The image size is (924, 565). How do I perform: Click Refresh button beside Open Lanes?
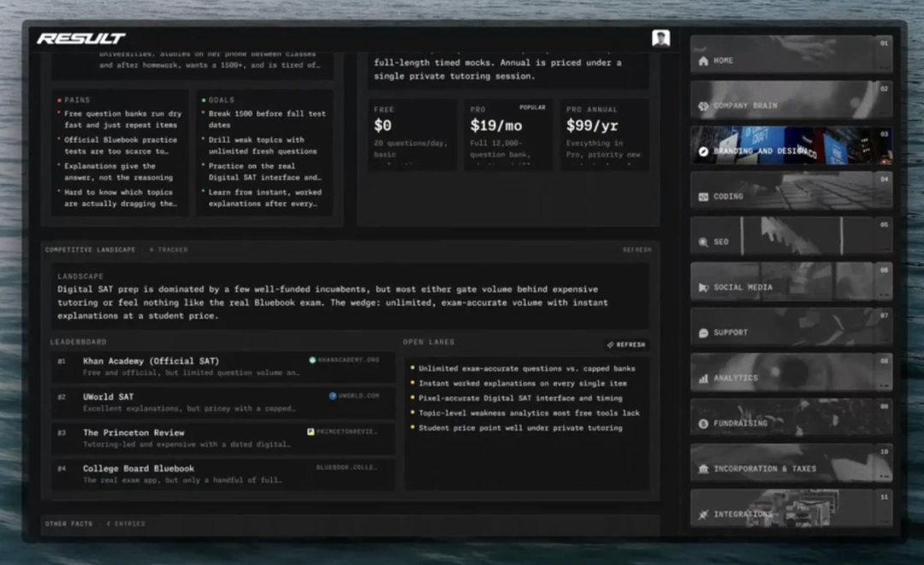[626, 344]
